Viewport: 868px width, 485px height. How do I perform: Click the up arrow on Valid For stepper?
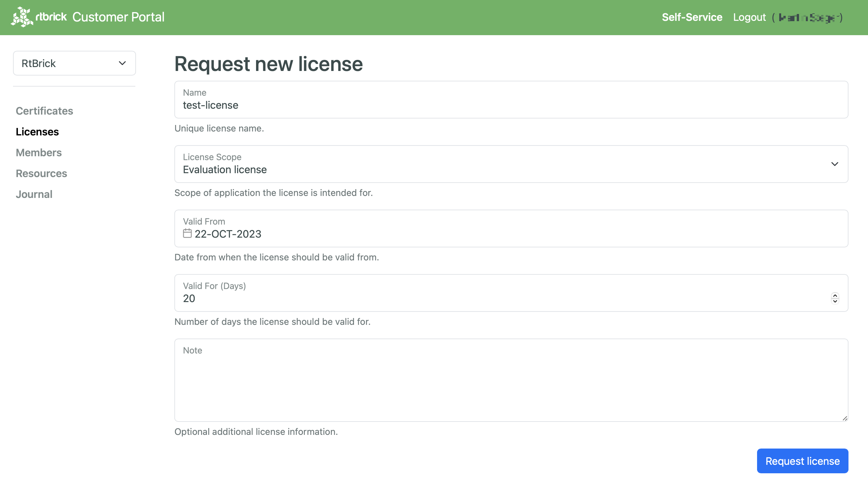[x=835, y=295]
